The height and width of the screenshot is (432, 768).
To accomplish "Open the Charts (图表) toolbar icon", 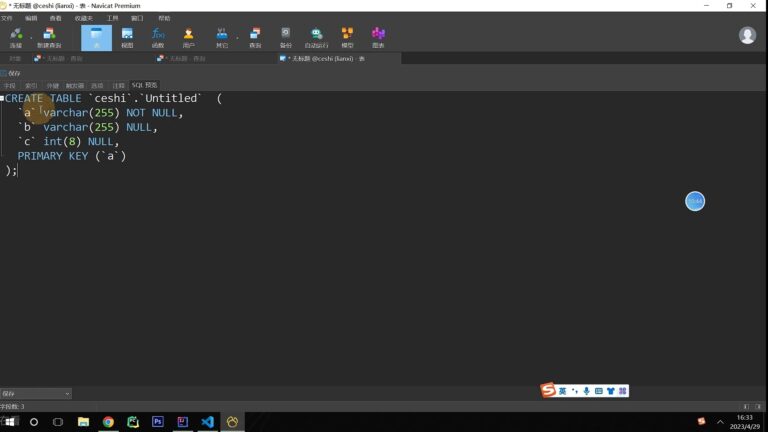I will [x=378, y=38].
